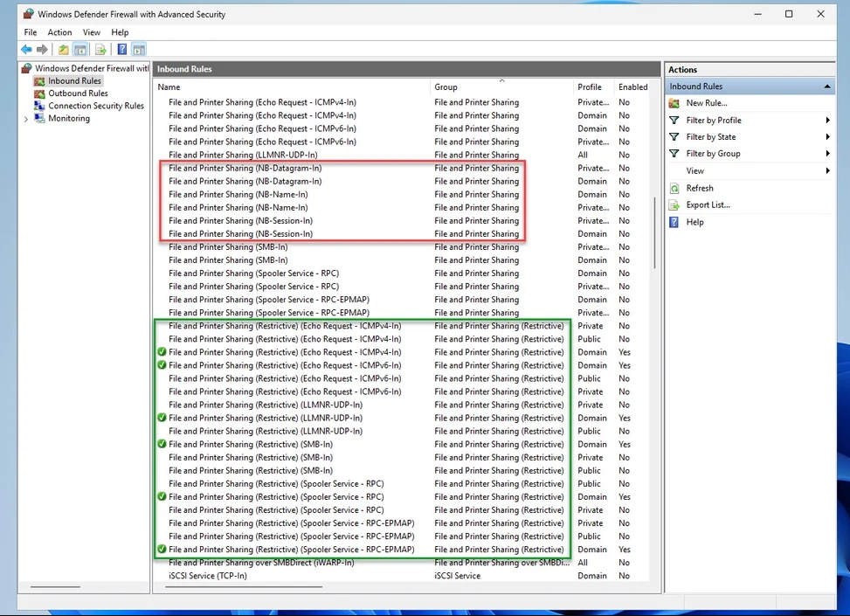Click the Filter by State funnel icon

pyautogui.click(x=674, y=136)
